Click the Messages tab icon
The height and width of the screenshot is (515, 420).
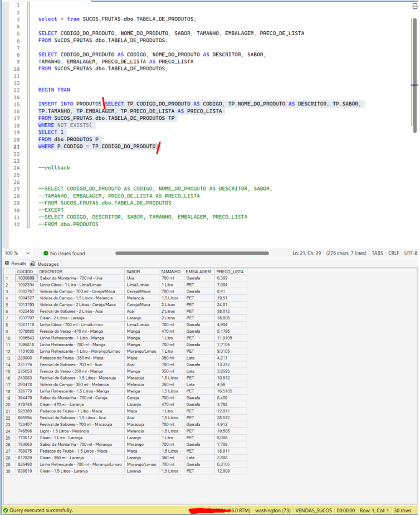[32, 264]
